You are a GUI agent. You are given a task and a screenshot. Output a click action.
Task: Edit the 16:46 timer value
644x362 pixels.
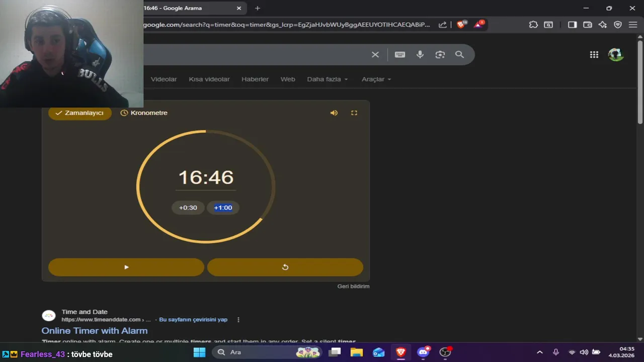(x=206, y=177)
